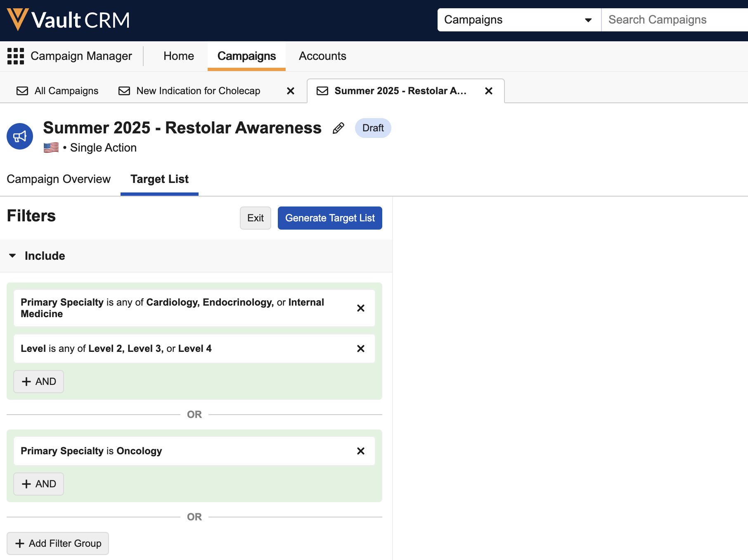Remove the Primary Specialty Cardiology filter
This screenshot has width=748, height=560.
(x=360, y=308)
